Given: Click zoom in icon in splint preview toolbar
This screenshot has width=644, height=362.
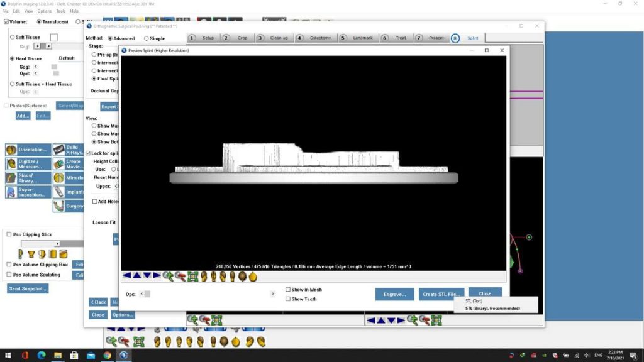Looking at the screenshot, I should click(167, 276).
